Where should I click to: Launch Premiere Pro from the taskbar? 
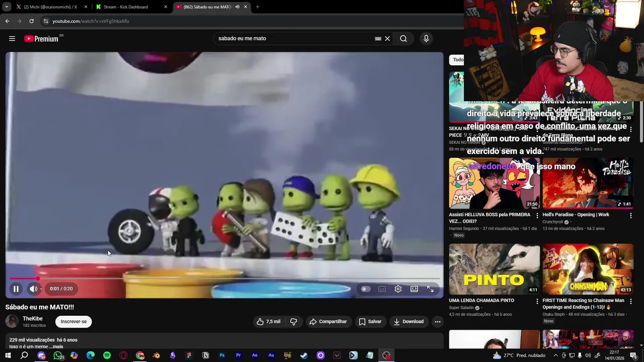238,355
